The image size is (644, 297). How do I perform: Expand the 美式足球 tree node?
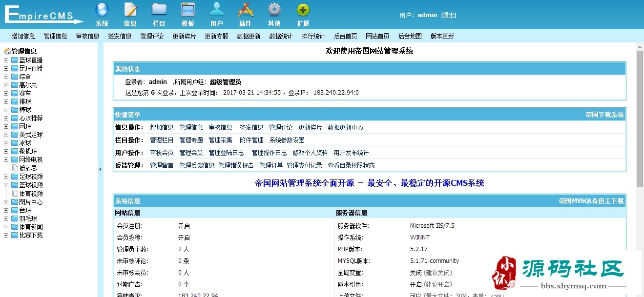tap(6, 135)
